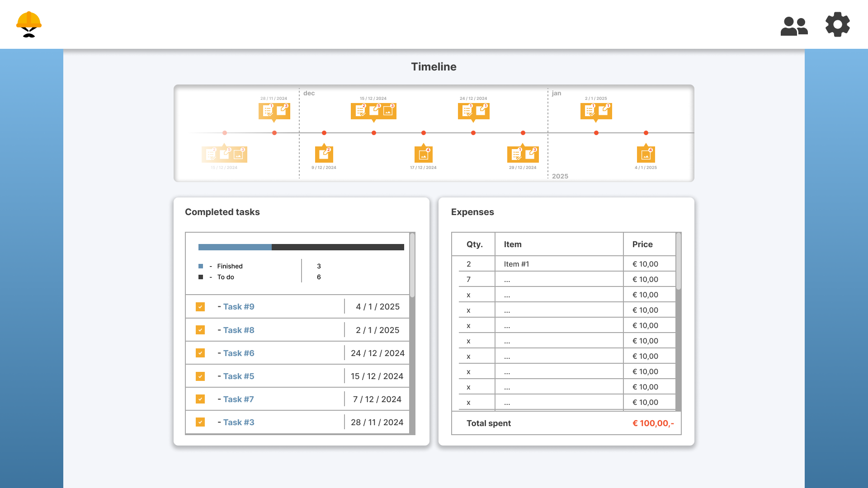Open the Task #7 link

coord(238,399)
